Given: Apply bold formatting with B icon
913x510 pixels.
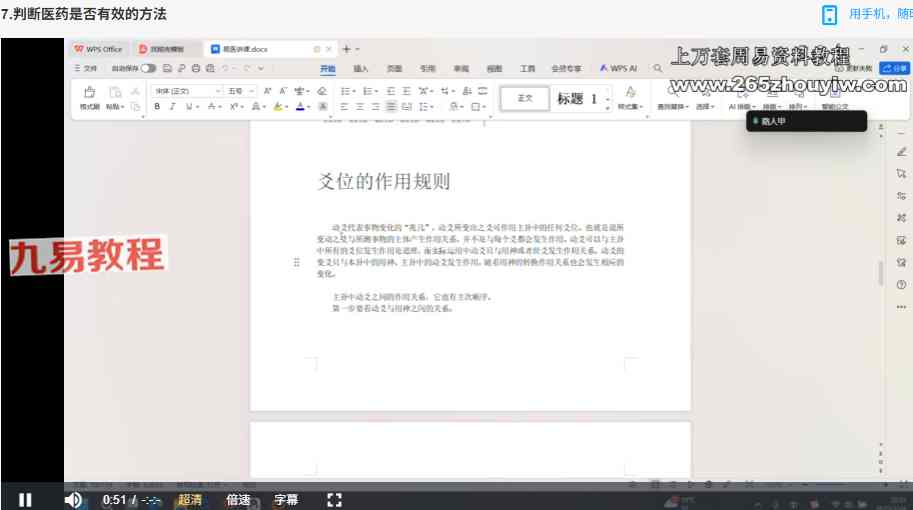Looking at the screenshot, I should pos(157,106).
